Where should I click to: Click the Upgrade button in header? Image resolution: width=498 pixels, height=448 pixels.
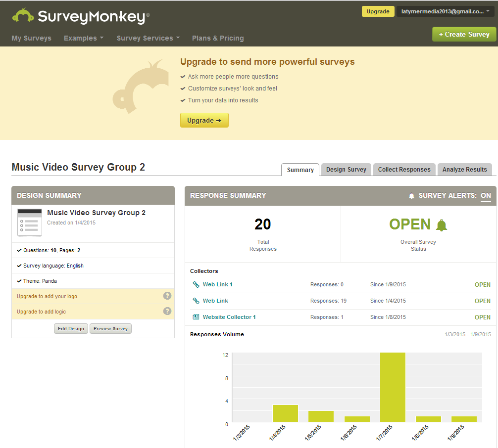click(x=378, y=11)
